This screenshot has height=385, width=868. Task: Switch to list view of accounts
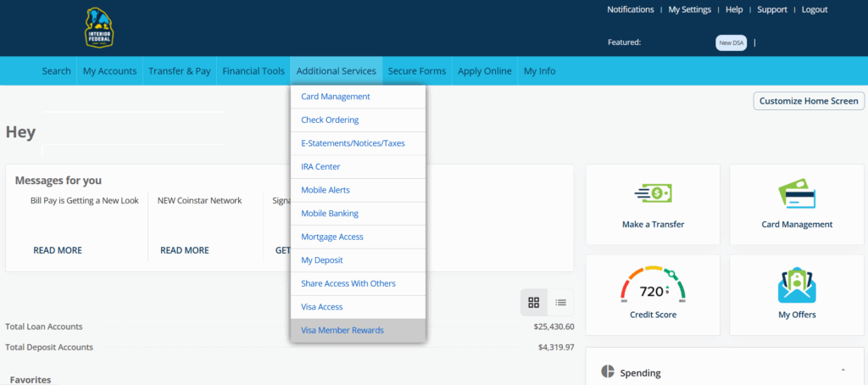click(560, 302)
